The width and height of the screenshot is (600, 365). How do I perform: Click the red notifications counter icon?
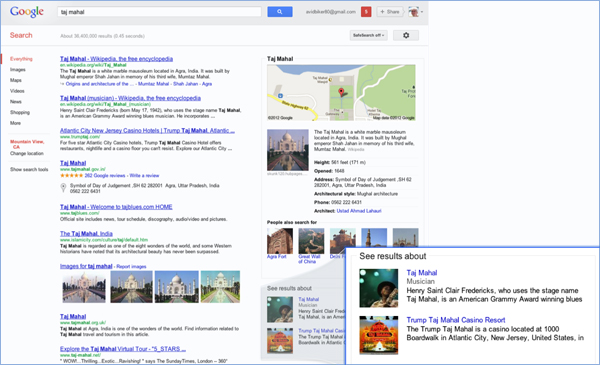pos(366,12)
